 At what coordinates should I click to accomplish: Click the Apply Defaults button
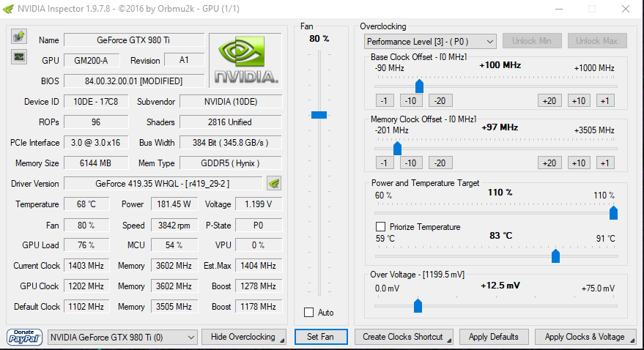point(494,337)
